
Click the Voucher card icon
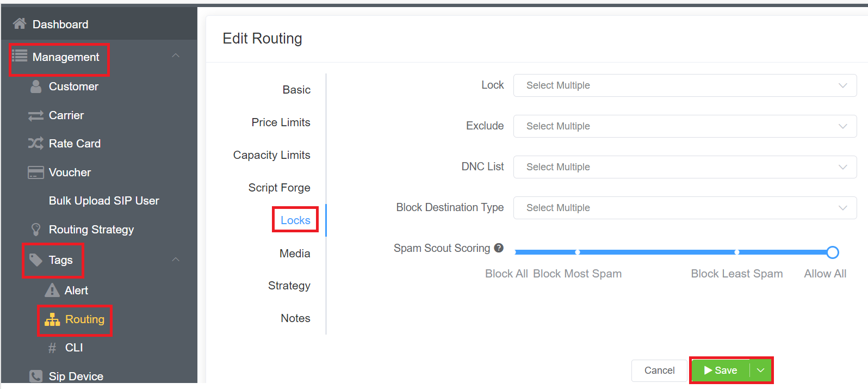point(36,172)
